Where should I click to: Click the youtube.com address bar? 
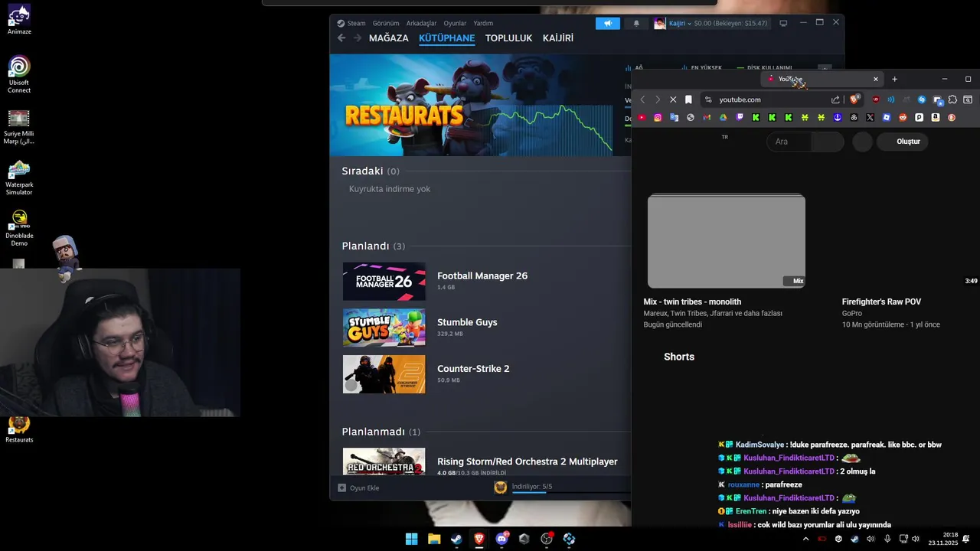(766, 99)
